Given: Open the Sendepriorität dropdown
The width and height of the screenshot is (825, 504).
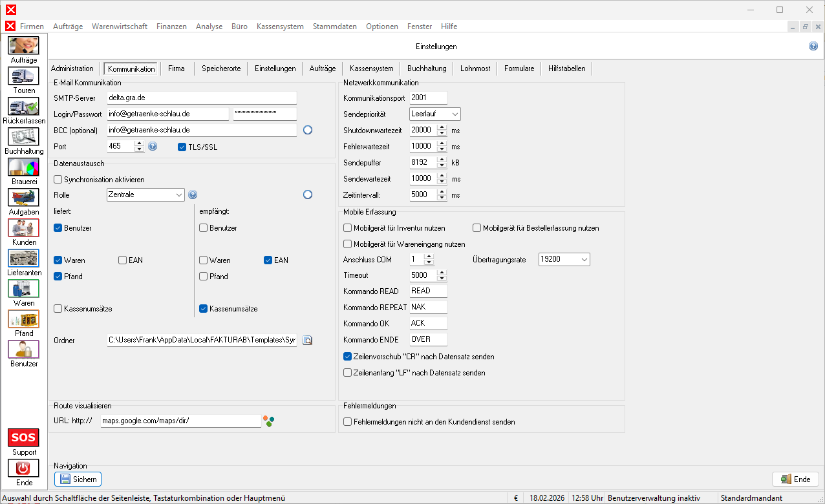Looking at the screenshot, I should pos(434,114).
